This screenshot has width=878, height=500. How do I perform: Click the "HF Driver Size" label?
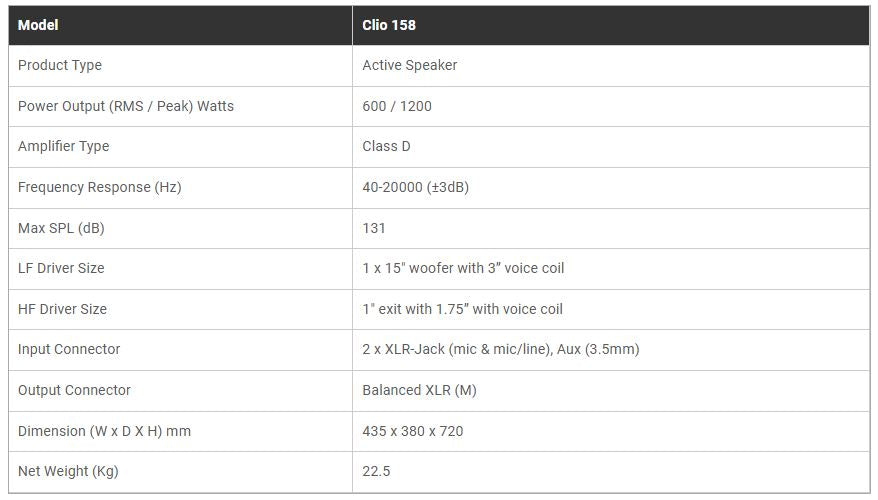click(x=62, y=309)
